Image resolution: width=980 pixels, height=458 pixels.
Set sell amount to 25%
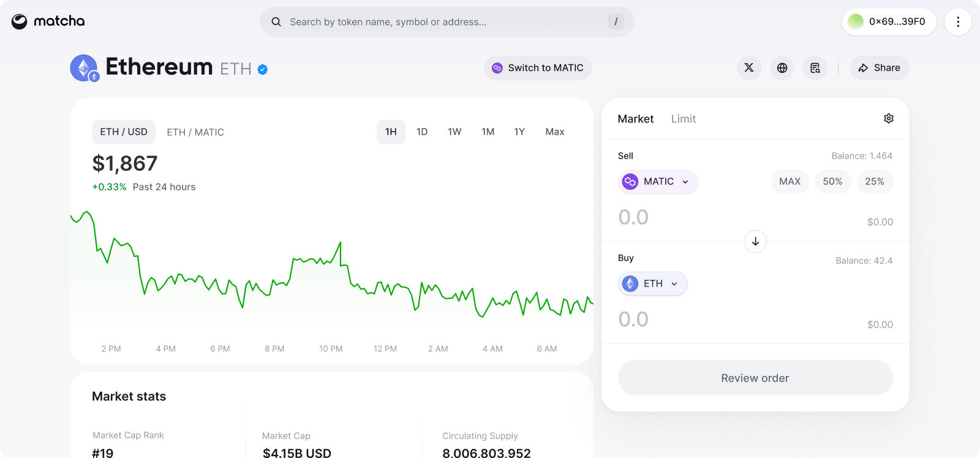tap(875, 181)
